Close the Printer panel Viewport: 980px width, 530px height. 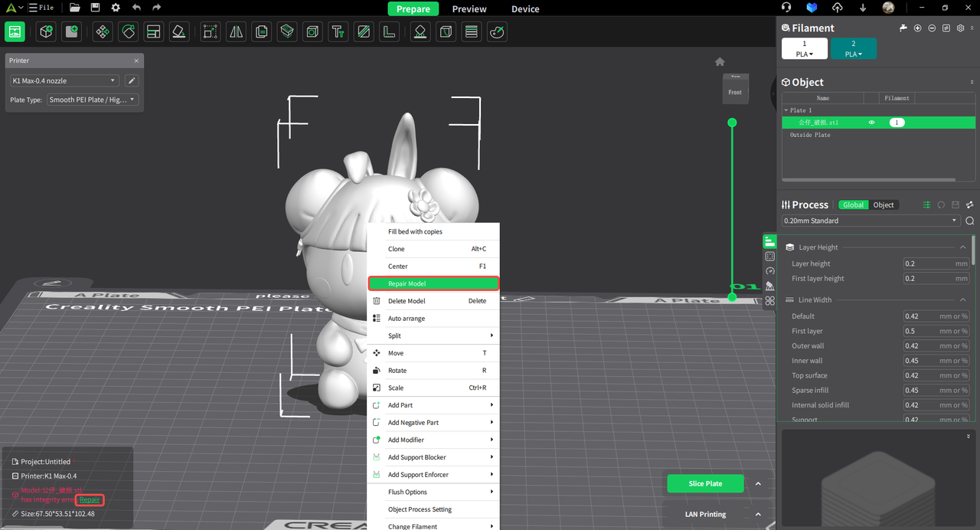pos(136,61)
